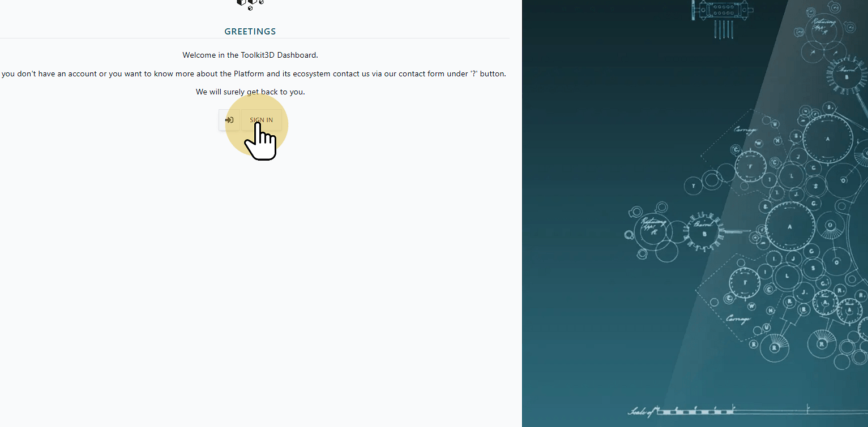Image resolution: width=868 pixels, height=427 pixels.
Task: Click the 'We will surely get back to you.' line
Action: point(250,92)
